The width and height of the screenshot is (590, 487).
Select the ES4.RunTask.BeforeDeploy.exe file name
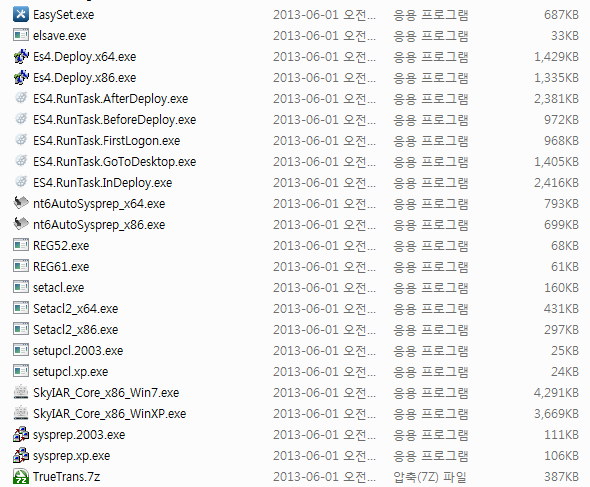[114, 120]
